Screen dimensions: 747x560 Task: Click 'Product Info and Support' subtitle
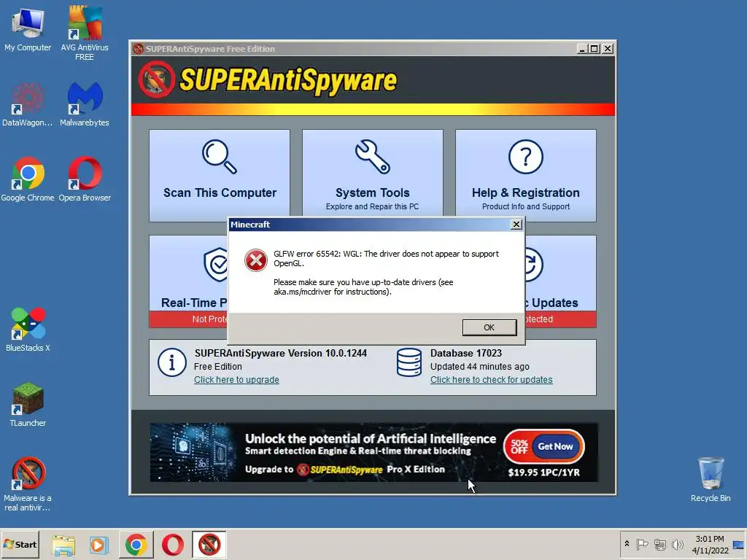tap(525, 206)
